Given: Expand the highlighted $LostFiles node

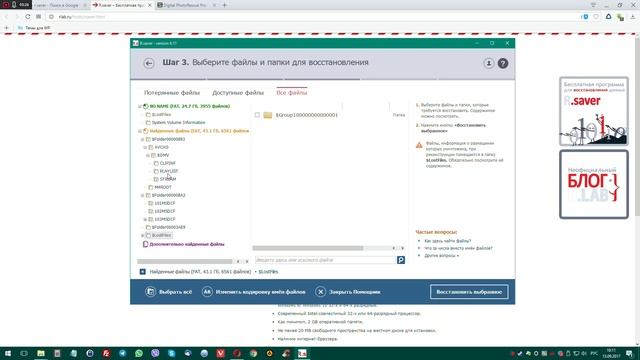Looking at the screenshot, I should pos(142,236).
